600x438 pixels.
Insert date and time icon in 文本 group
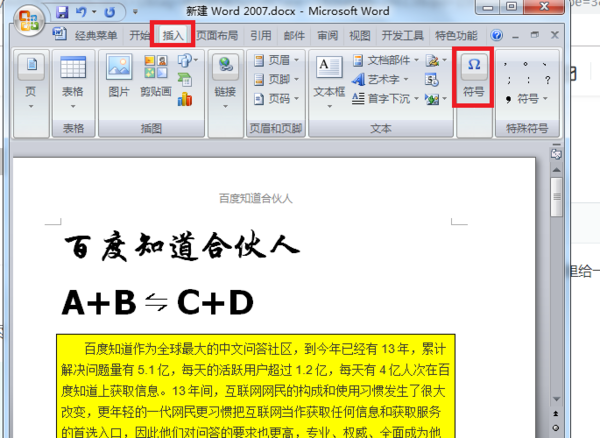[432, 80]
